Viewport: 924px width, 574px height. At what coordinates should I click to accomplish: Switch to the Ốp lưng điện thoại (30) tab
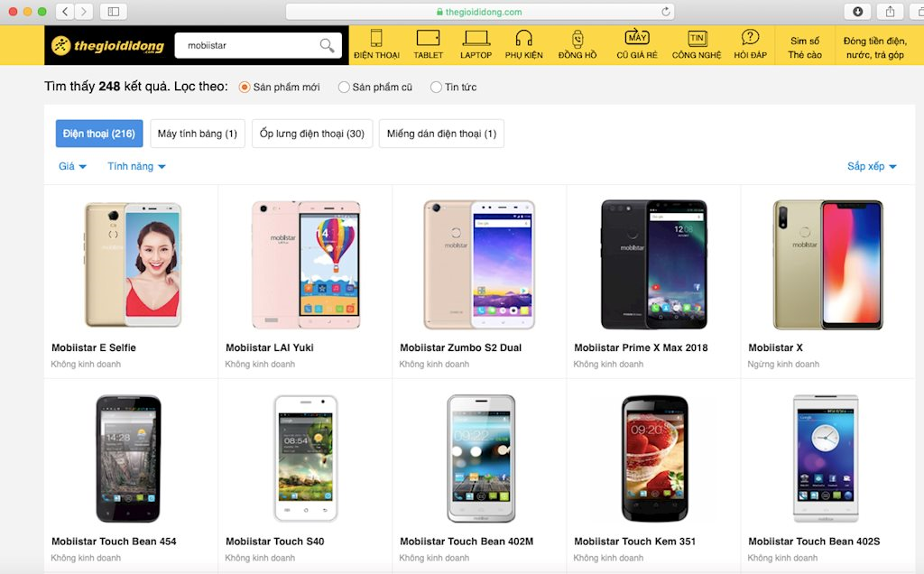(x=312, y=134)
